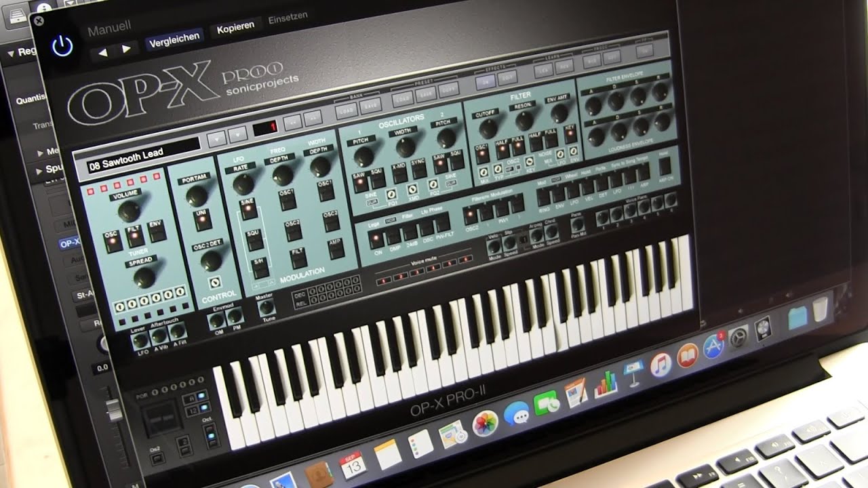Open Reminders in the Dock

[420, 443]
